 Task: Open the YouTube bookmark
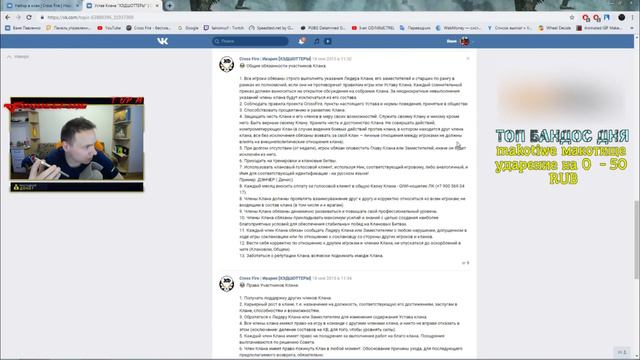[x=109, y=28]
